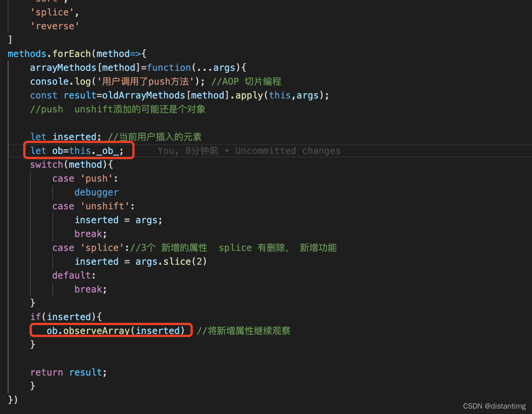Screen dimensions: 532x414
Task: Click the case 'unshift' label
Action: [92, 206]
